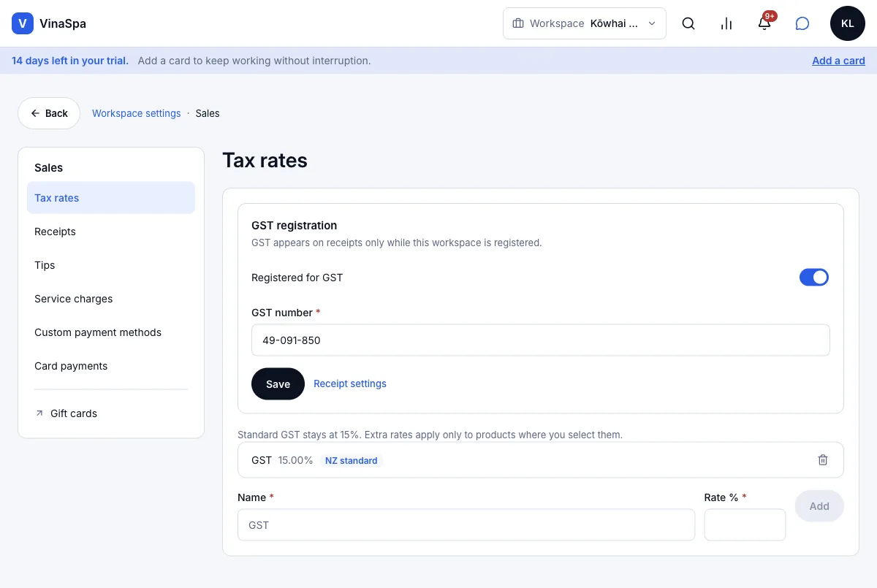Save the GST registration

coord(278,383)
